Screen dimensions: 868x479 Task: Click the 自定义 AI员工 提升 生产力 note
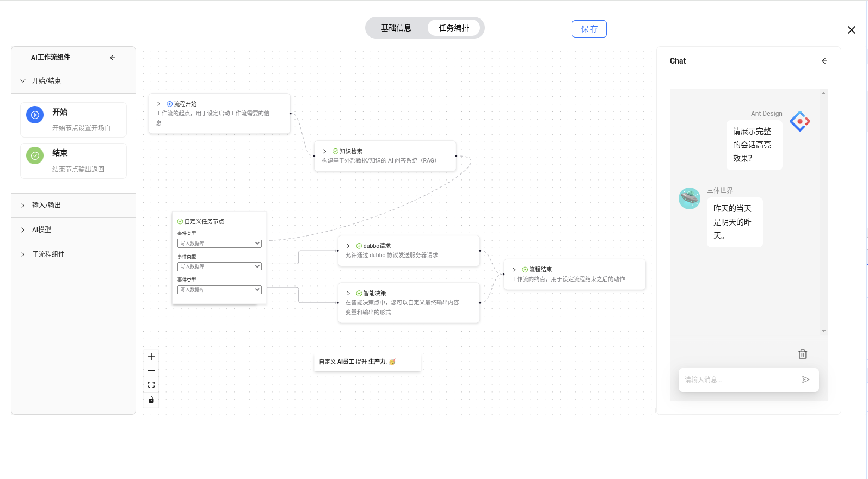pyautogui.click(x=367, y=362)
